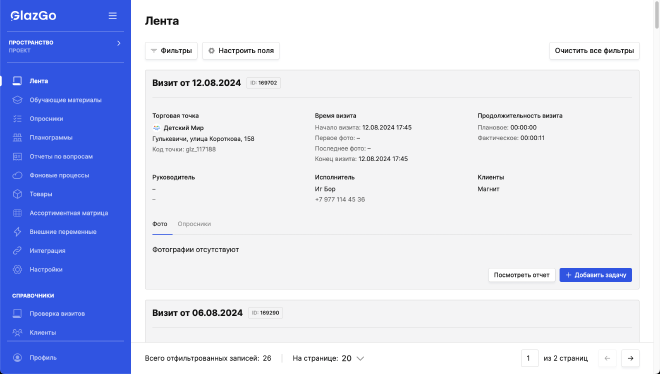Click the Проверка визитов icon
This screenshot has height=374, width=660.
[x=17, y=313]
